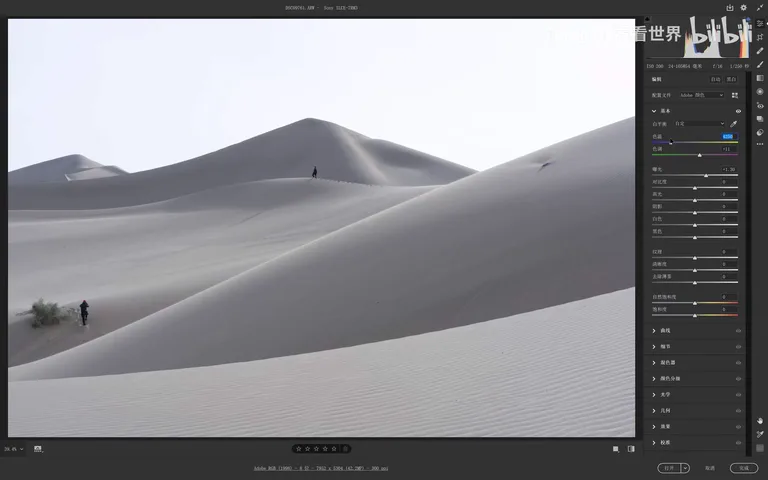768x480 pixels.
Task: Select the Graduated Filter tool
Action: pyautogui.click(x=760, y=78)
